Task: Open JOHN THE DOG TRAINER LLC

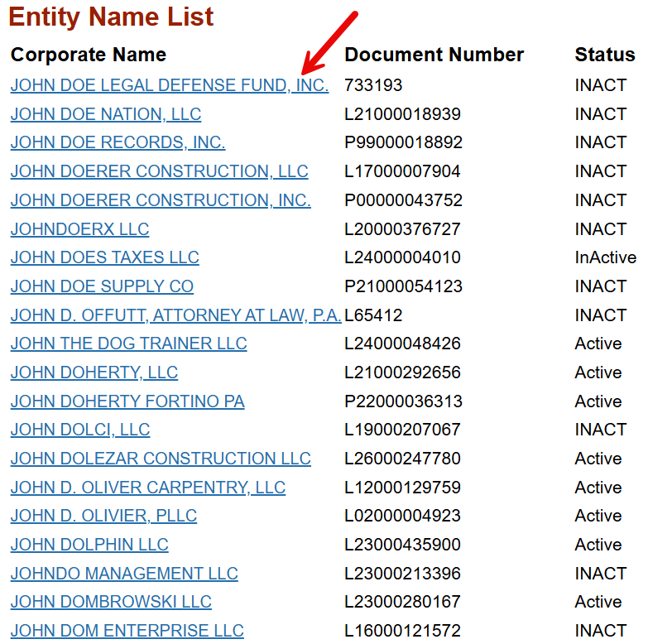Action: pos(129,344)
